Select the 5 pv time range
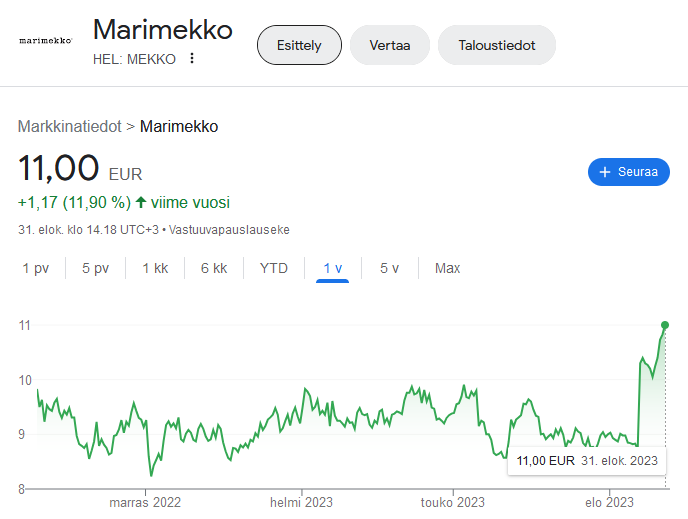The height and width of the screenshot is (519, 688). (95, 268)
